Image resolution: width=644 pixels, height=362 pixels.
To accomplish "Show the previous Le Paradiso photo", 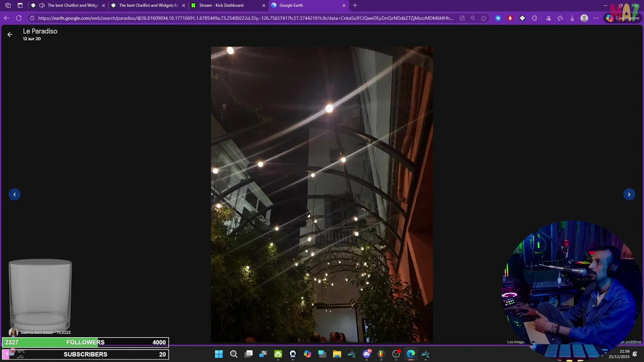I will pyautogui.click(x=15, y=194).
